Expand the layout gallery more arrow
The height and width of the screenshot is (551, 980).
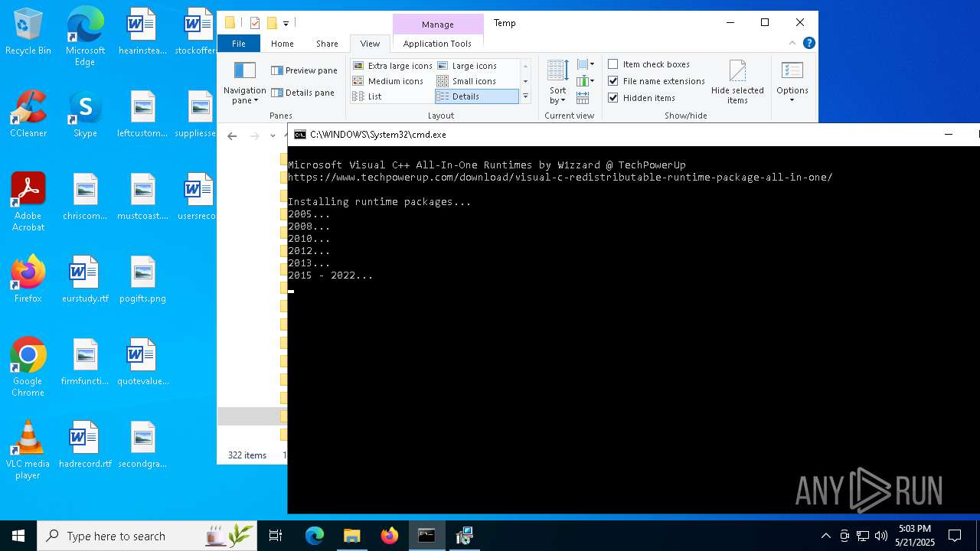tap(525, 96)
